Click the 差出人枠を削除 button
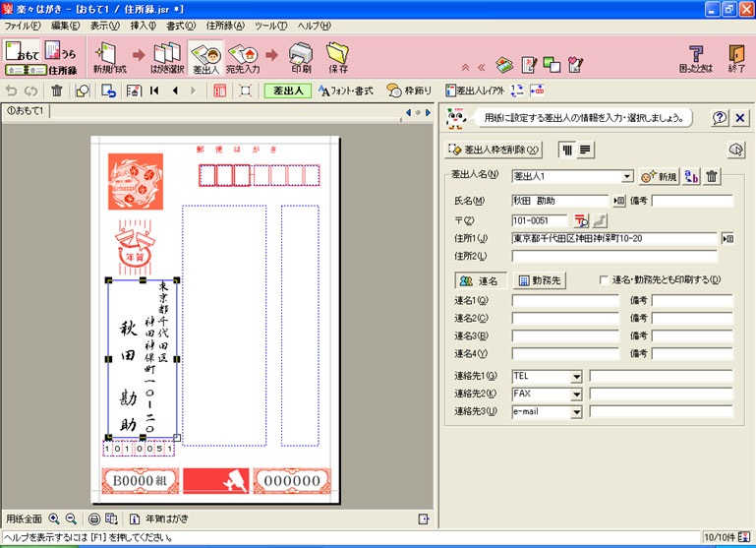 [494, 150]
